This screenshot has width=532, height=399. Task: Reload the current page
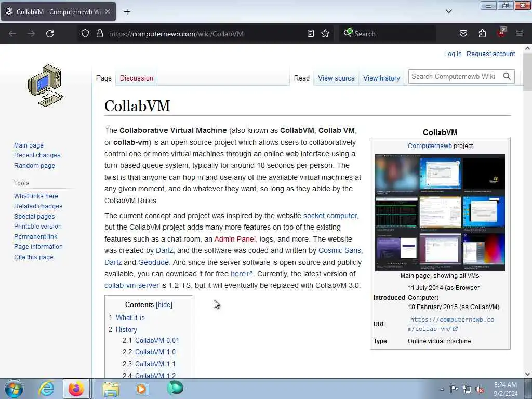point(50,34)
